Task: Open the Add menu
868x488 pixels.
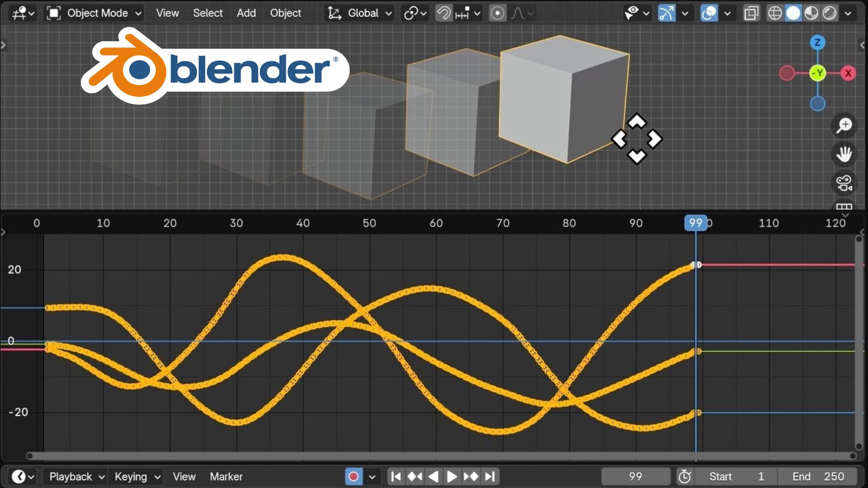Action: [246, 13]
